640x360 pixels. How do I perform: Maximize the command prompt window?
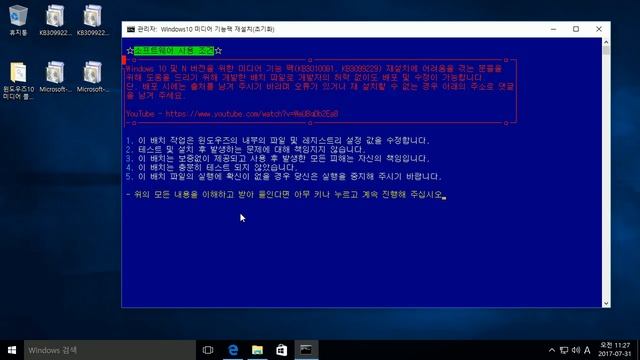(x=576, y=29)
